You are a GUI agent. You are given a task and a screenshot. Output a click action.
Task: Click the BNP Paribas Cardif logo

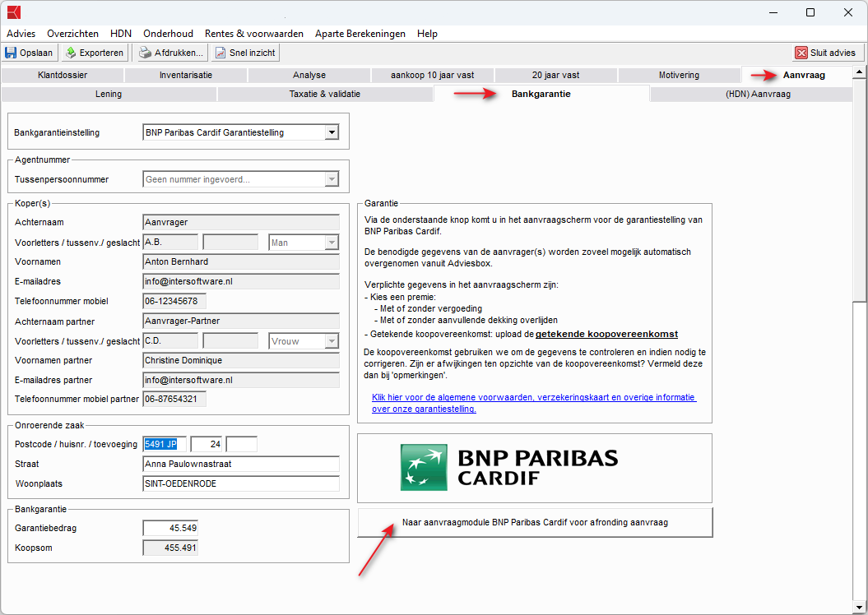509,467
